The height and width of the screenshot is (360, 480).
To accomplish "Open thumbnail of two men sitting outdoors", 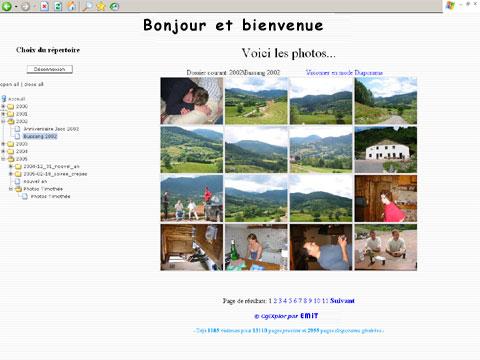I will [386, 247].
